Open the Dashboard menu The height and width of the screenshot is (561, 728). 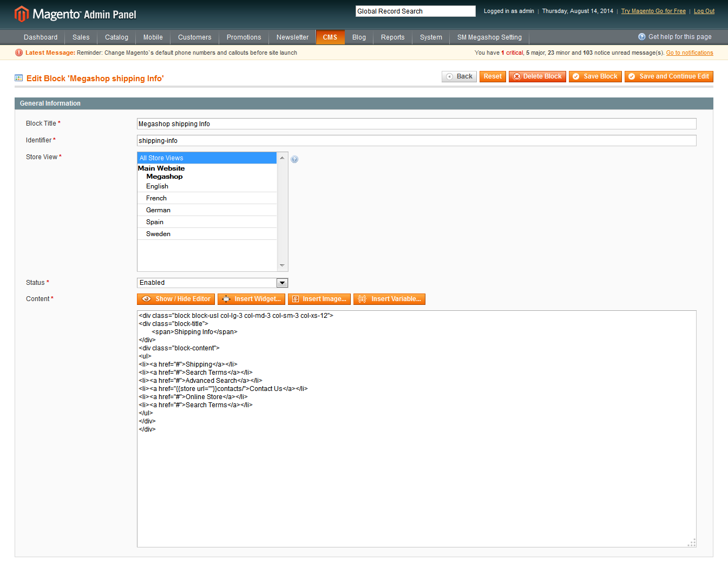pyautogui.click(x=41, y=37)
